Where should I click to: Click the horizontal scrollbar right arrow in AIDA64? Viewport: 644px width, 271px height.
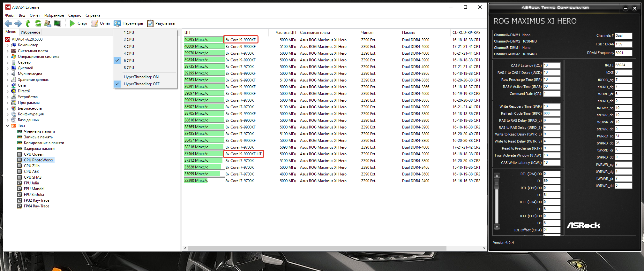click(484, 248)
